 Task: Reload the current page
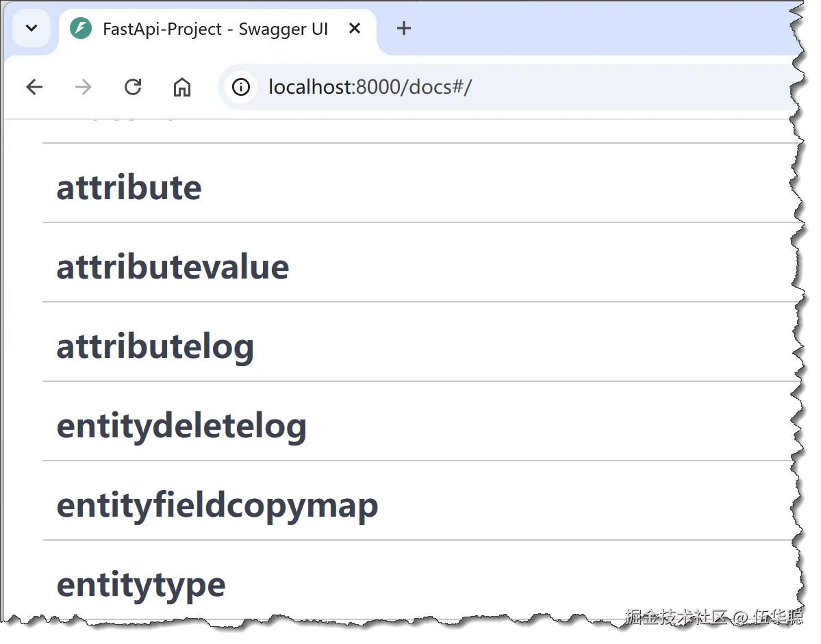133,87
